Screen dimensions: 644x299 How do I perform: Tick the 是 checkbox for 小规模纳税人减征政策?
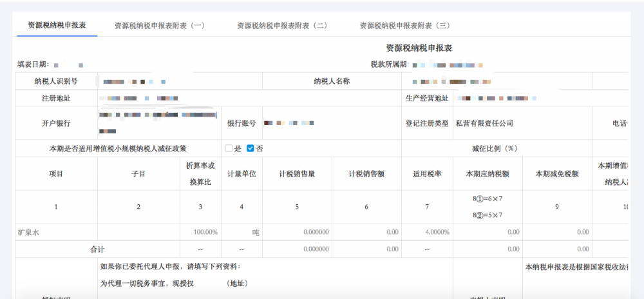point(229,149)
